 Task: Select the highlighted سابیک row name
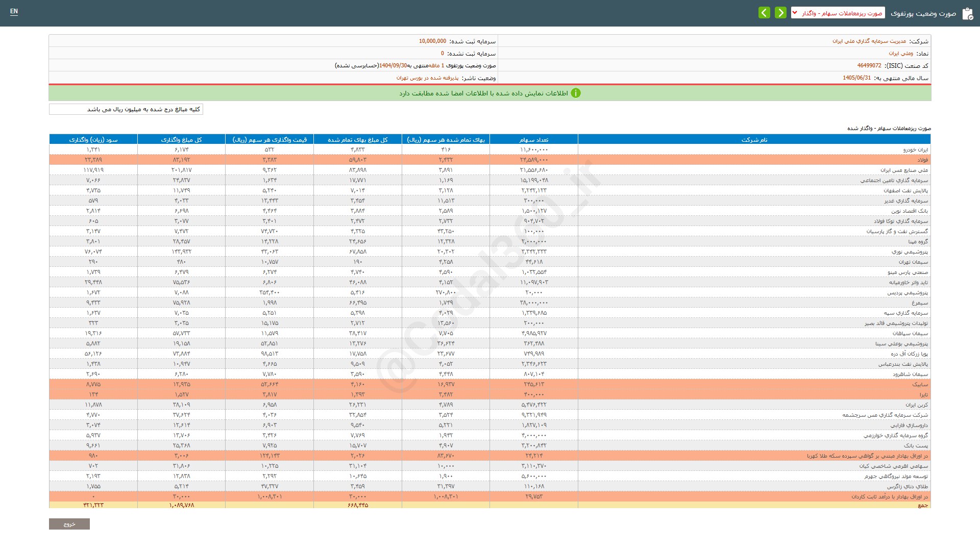coord(920,384)
